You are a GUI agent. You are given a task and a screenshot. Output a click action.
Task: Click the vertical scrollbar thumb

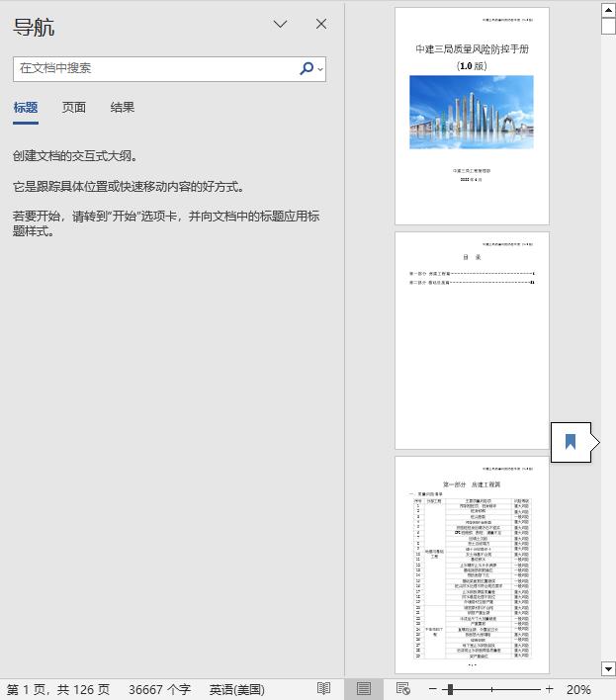[x=608, y=26]
